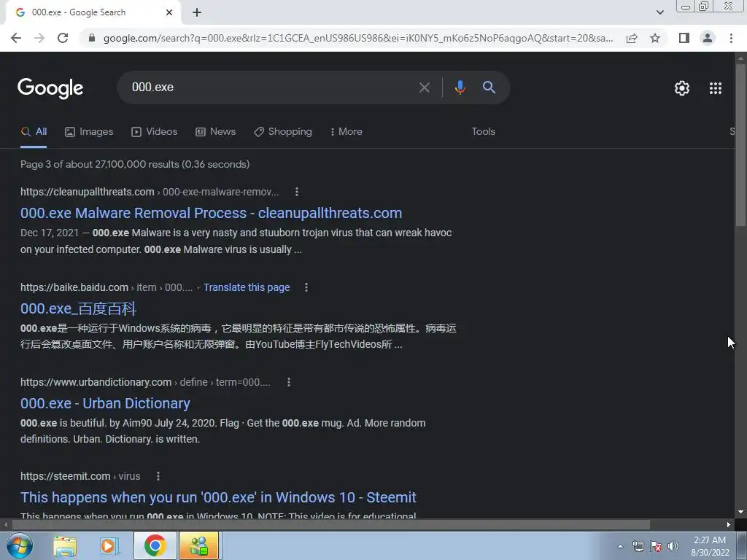
Task: Click the vertical scrollbar thumb
Action: pyautogui.click(x=740, y=144)
